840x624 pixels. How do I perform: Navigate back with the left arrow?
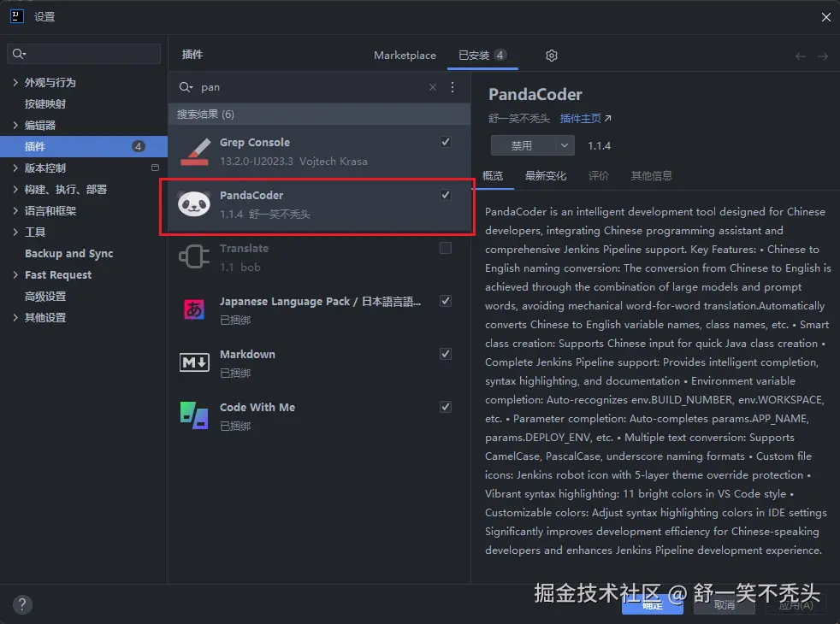click(x=801, y=56)
